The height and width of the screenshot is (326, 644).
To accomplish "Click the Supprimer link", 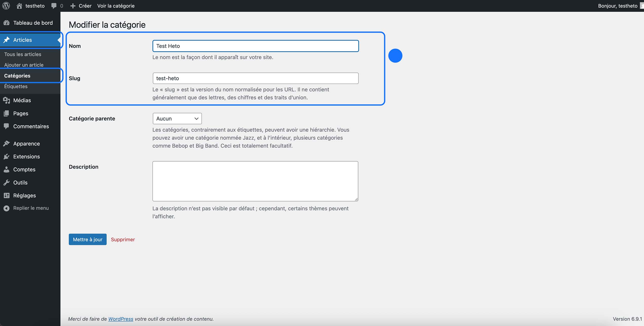I will pos(123,239).
